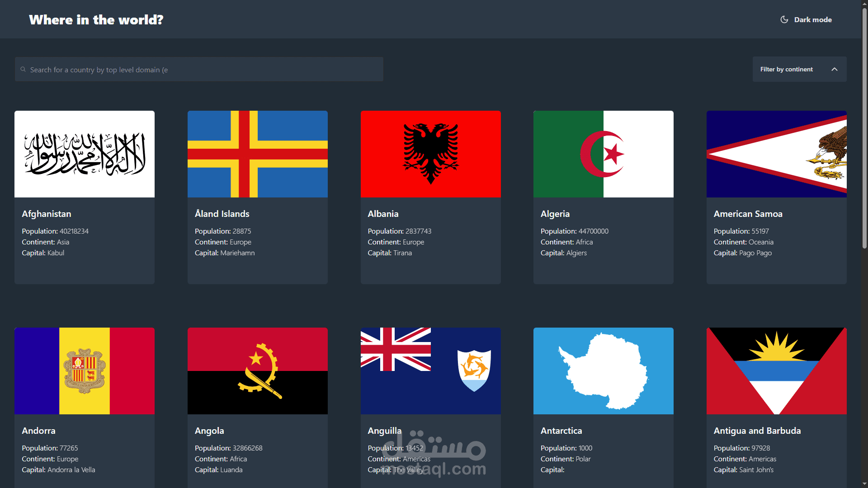Select the American Samoa country name
The image size is (868, 488).
click(x=748, y=214)
